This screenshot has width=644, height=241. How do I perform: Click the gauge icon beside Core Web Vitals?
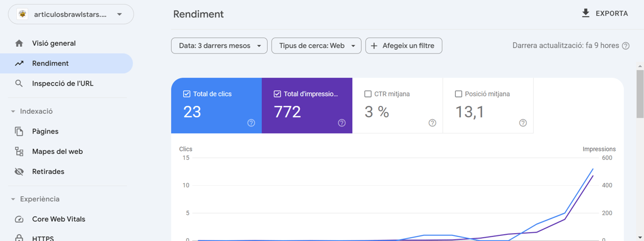[x=19, y=219]
